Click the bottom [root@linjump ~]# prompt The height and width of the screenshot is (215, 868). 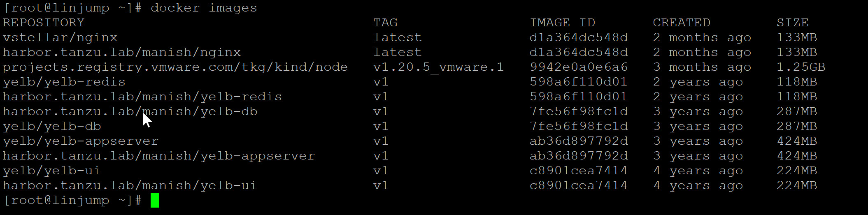click(x=72, y=200)
